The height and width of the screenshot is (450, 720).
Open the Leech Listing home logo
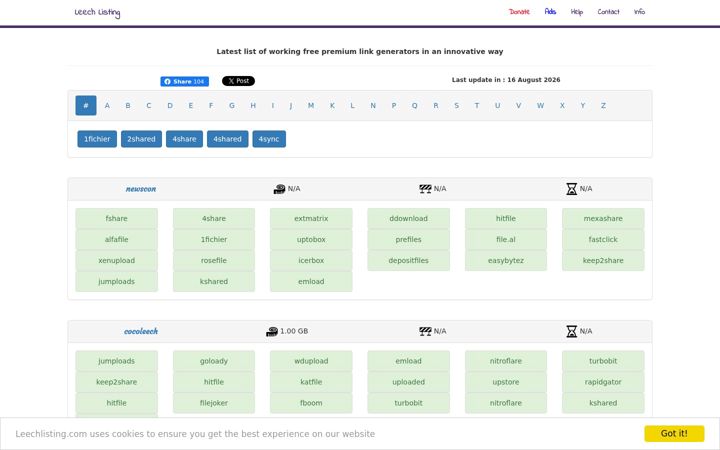tap(97, 12)
